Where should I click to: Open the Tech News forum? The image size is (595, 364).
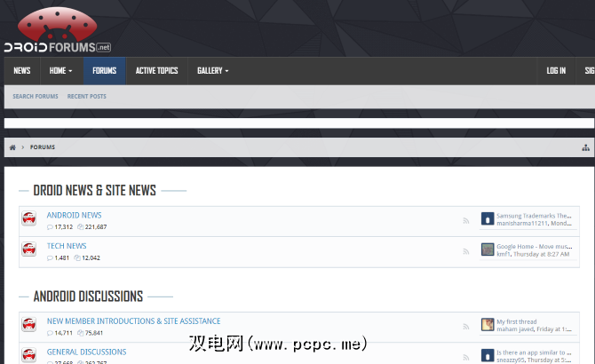click(67, 246)
